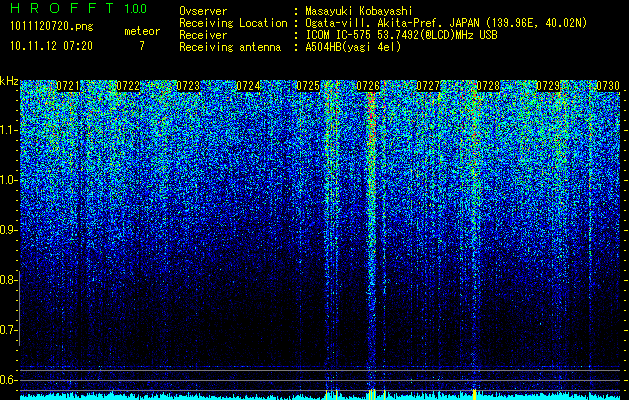The width and height of the screenshot is (629, 400).
Task: Click the 0726 time marker
Action: click(368, 86)
